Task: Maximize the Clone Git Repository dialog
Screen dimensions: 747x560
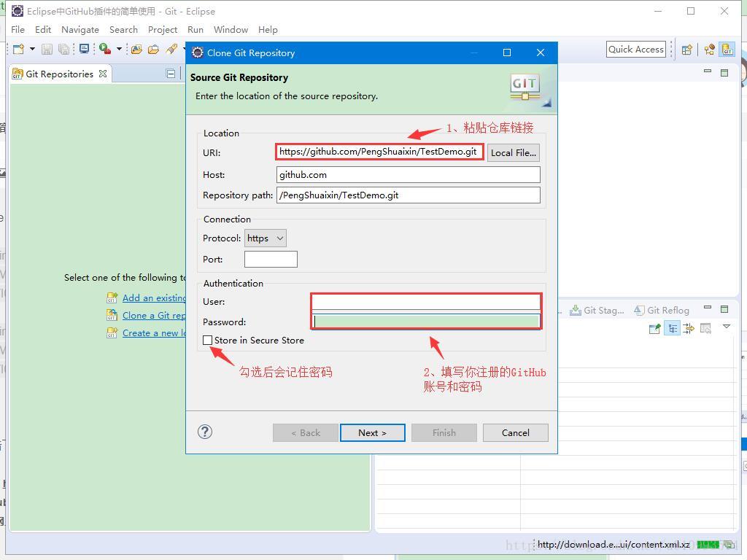Action: [x=507, y=52]
